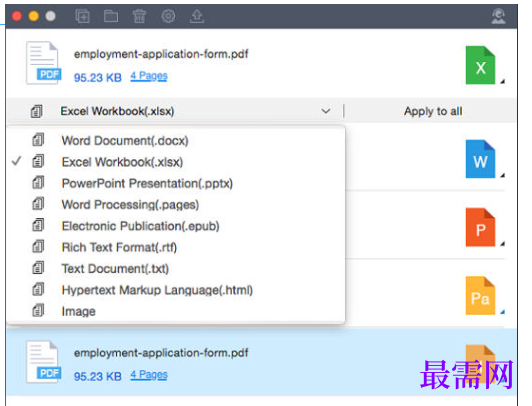Viewport: 532px width, 406px height.
Task: Click the first employment-application-form.pdf filename
Action: 161,54
